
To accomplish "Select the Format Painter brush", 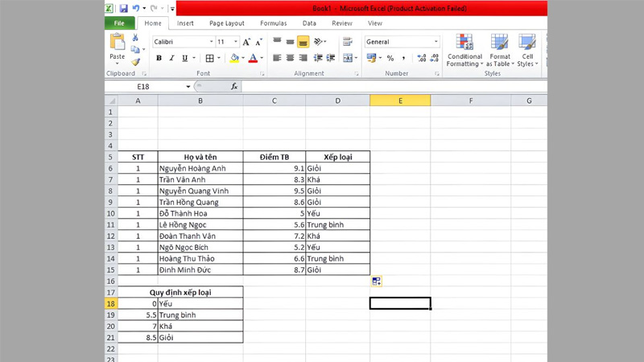I will click(135, 62).
